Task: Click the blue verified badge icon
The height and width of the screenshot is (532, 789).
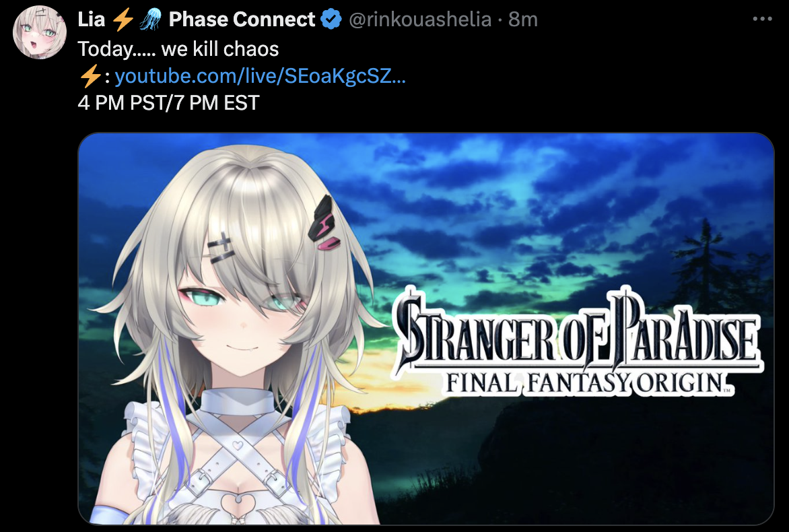Action: tap(331, 19)
